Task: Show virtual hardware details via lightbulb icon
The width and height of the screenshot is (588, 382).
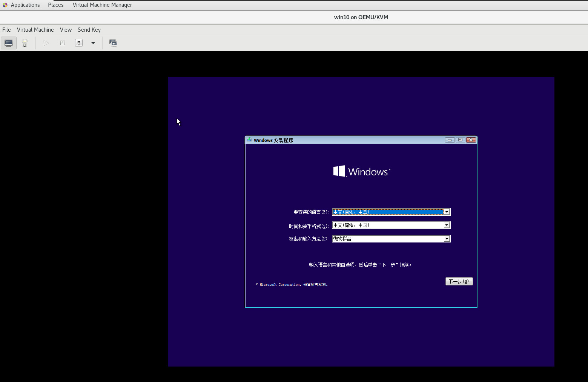Action: [25, 43]
